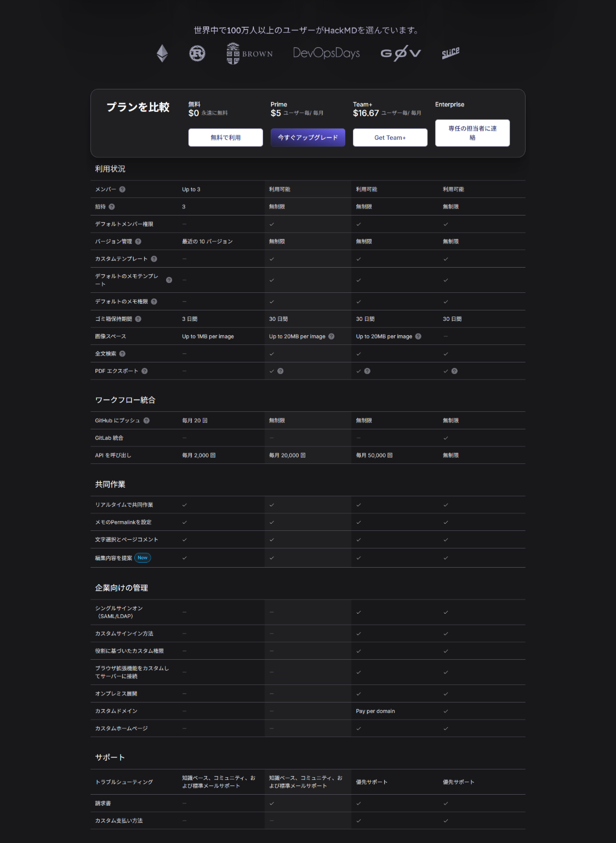Image resolution: width=616 pixels, height=843 pixels.
Task: Click the New badge beside 編集内容を提案
Action: click(142, 558)
